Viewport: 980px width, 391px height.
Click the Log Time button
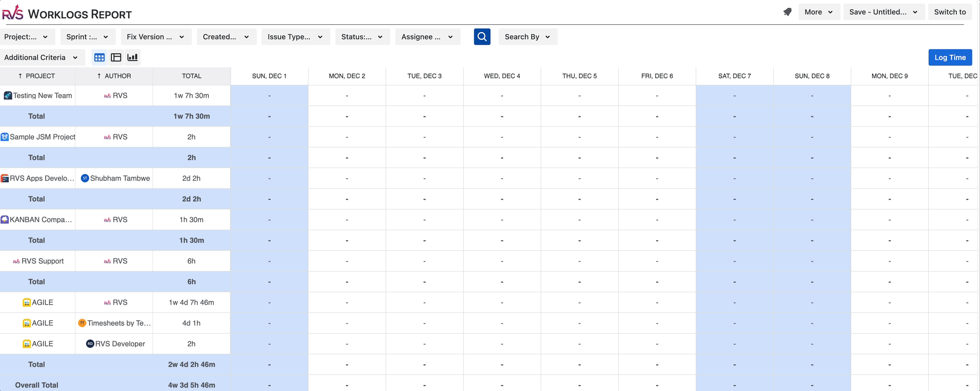(x=950, y=57)
